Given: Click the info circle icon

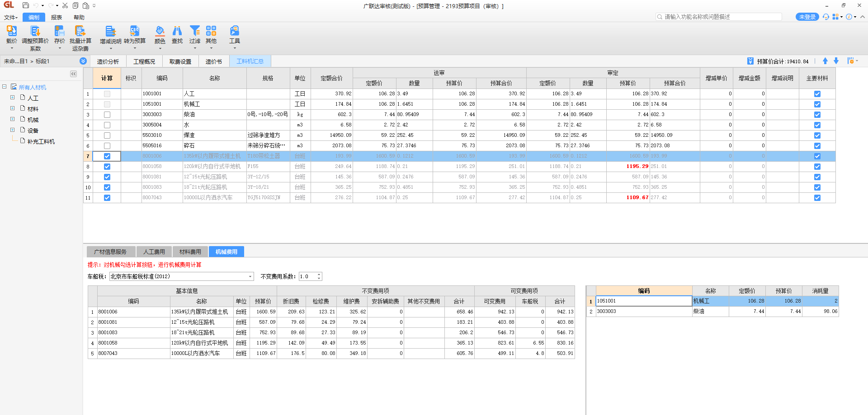Looking at the screenshot, I should pos(849,17).
